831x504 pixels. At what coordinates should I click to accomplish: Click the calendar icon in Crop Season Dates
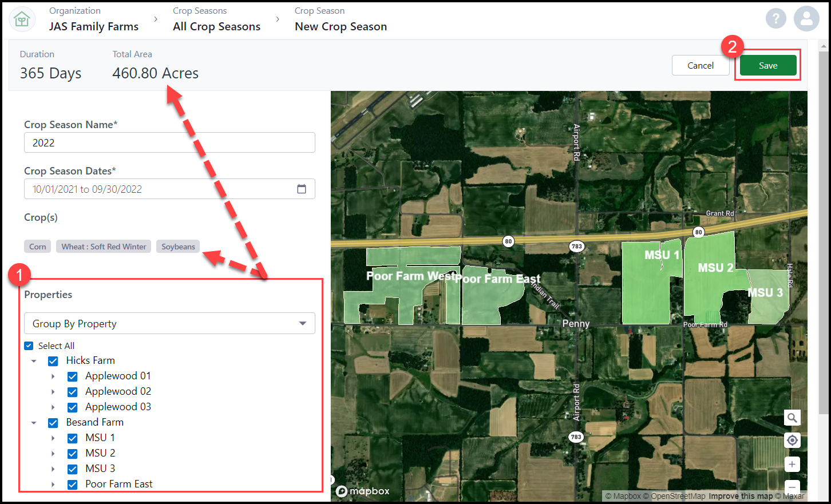[x=302, y=189]
